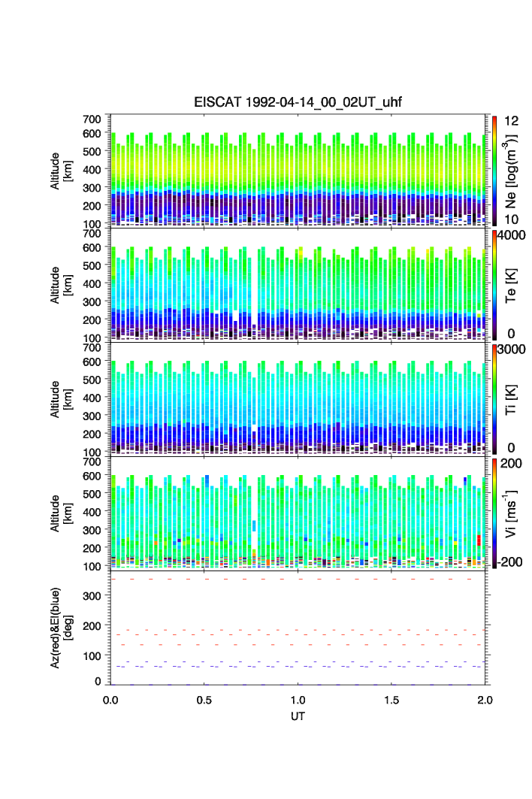Click the Vi colorbar

point(494,513)
